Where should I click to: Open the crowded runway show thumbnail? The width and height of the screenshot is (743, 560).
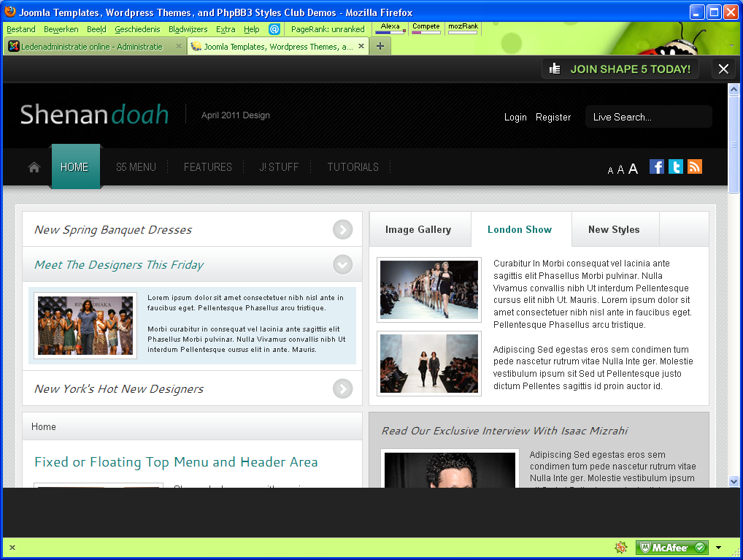[x=429, y=290]
